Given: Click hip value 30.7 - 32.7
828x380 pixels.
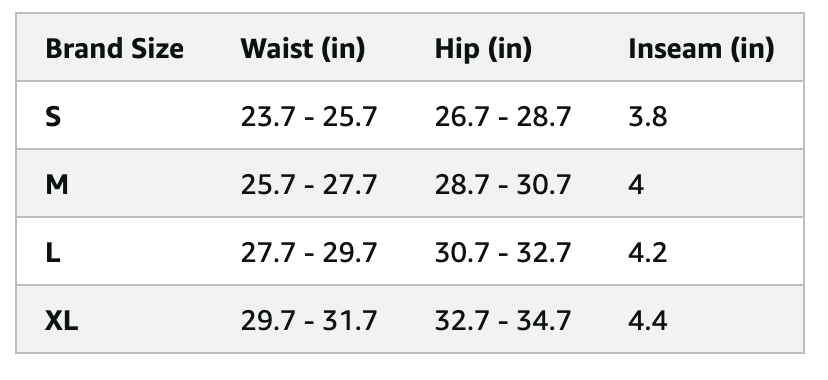Looking at the screenshot, I should (503, 253).
